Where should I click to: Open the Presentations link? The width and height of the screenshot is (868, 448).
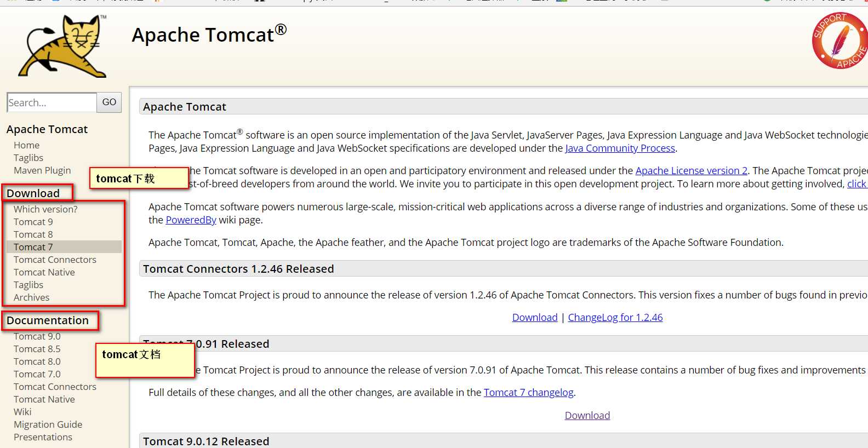[43, 437]
